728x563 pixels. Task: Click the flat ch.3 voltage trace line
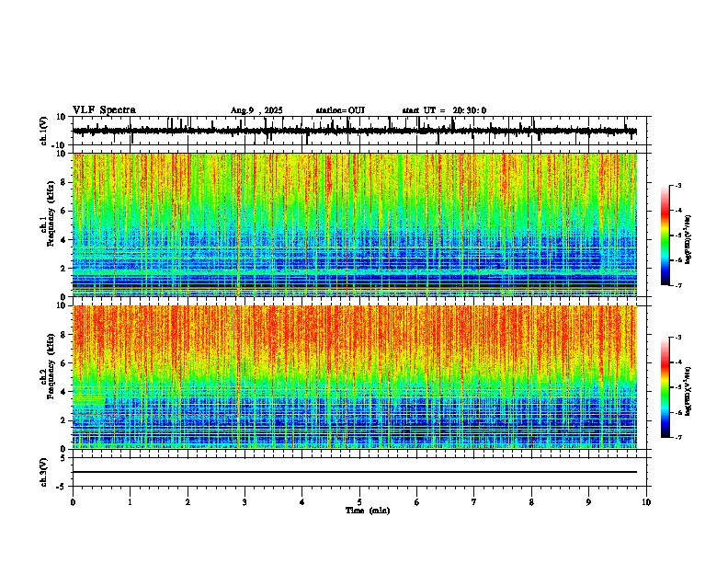pyautogui.click(x=354, y=472)
